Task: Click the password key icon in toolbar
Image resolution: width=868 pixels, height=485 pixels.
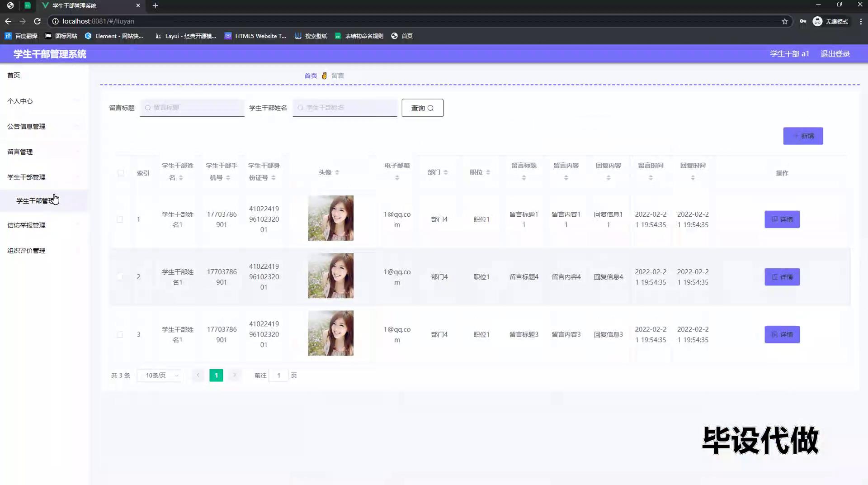Action: [802, 21]
